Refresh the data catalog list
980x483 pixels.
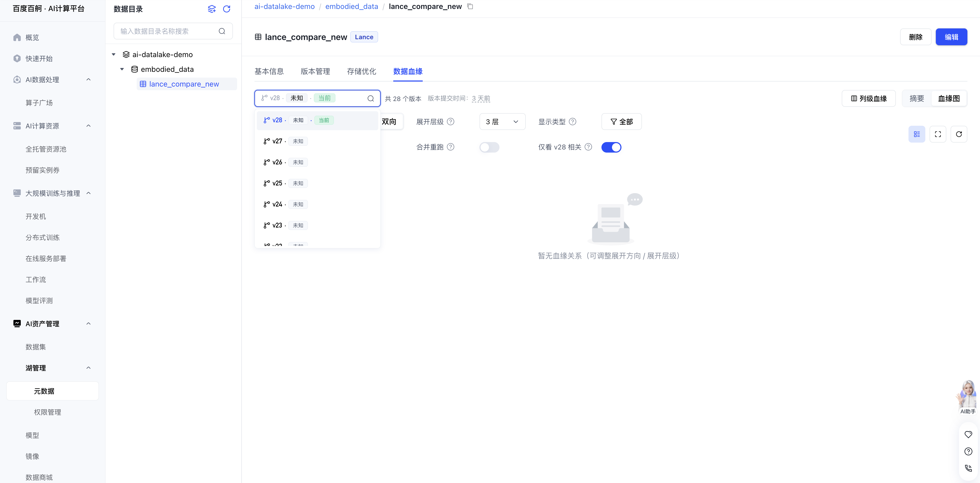point(226,9)
